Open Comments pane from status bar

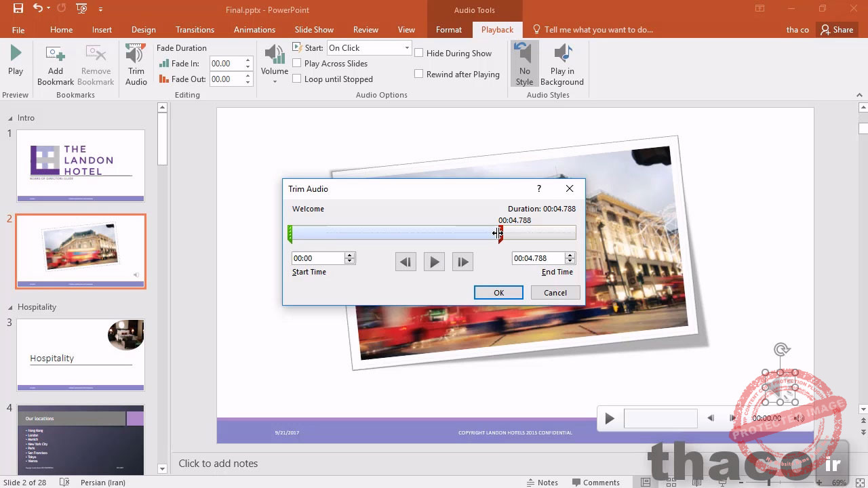pyautogui.click(x=595, y=482)
